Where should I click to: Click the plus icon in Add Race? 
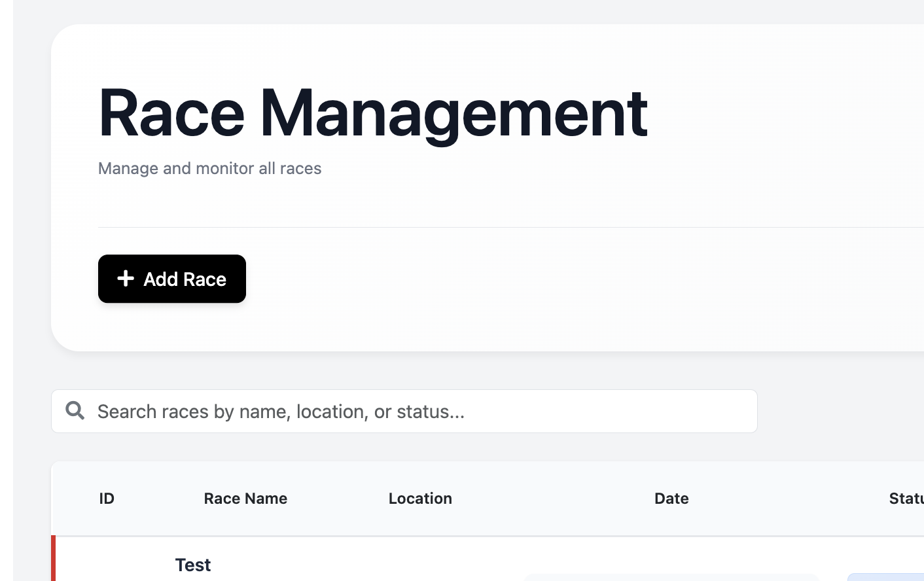click(x=126, y=279)
